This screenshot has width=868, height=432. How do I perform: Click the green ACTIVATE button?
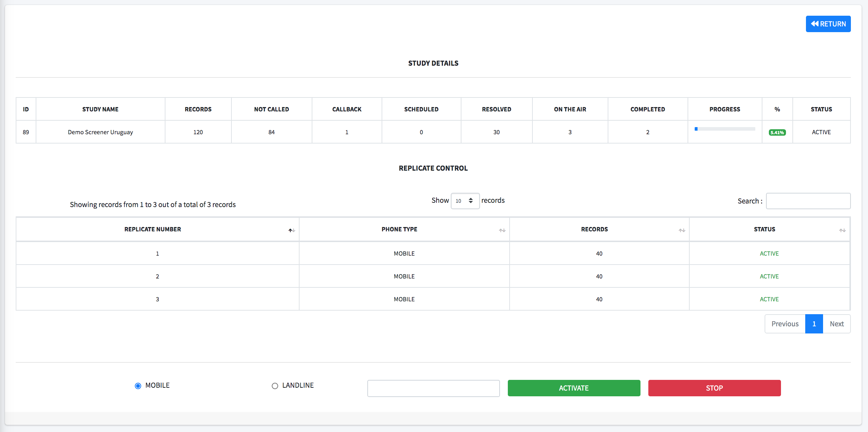tap(574, 388)
